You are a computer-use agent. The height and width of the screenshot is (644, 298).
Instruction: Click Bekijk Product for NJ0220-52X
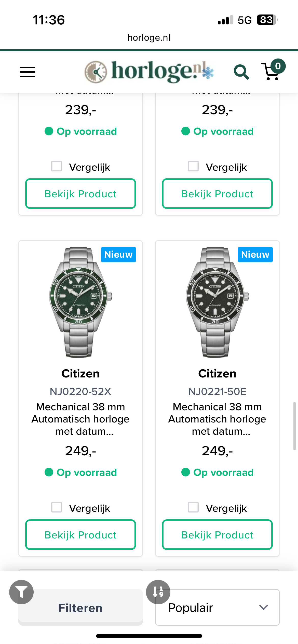80,535
